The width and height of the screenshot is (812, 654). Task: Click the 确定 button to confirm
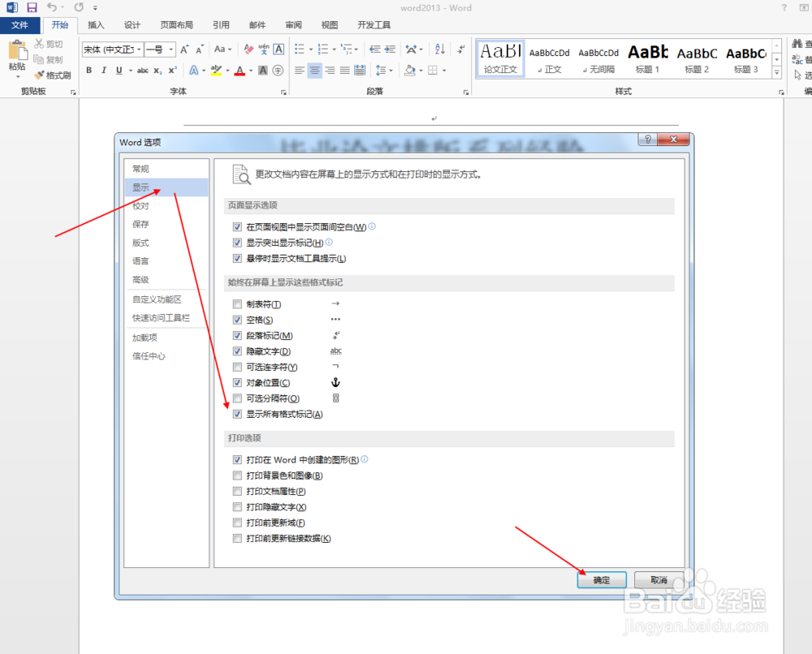click(x=601, y=579)
